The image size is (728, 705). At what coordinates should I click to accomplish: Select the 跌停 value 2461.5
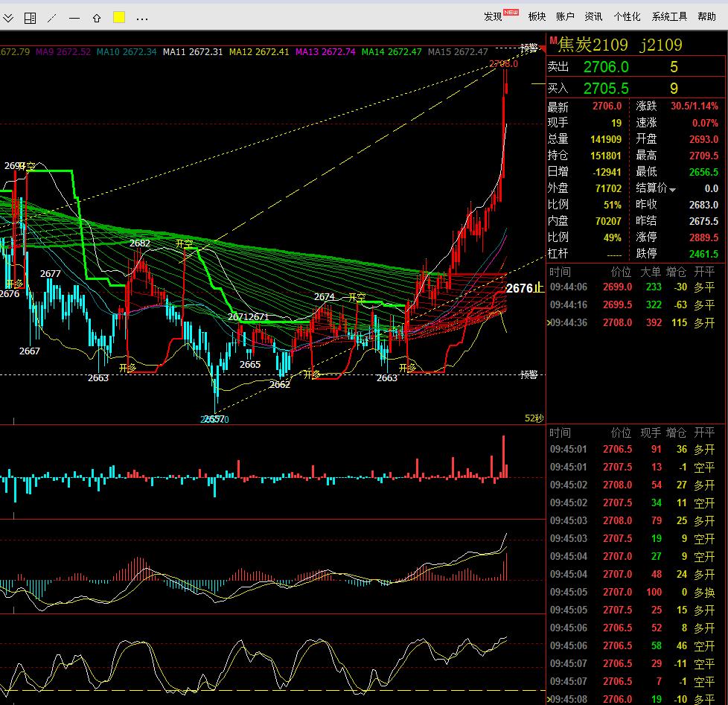[703, 254]
